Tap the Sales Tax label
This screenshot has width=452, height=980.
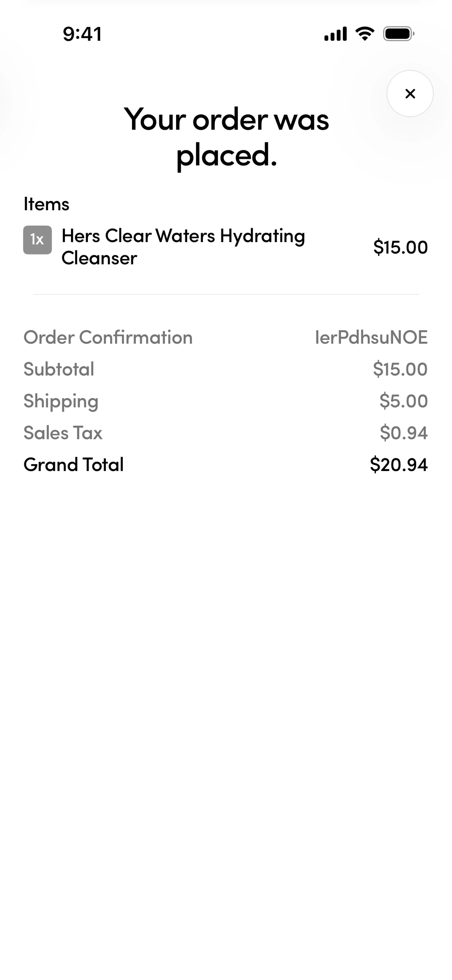pos(63,433)
